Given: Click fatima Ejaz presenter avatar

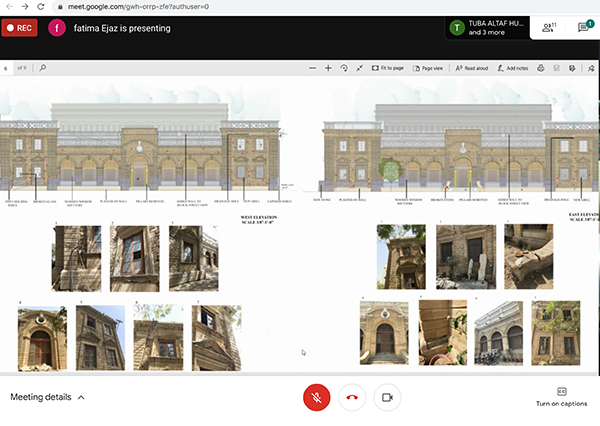Looking at the screenshot, I should pyautogui.click(x=58, y=28).
